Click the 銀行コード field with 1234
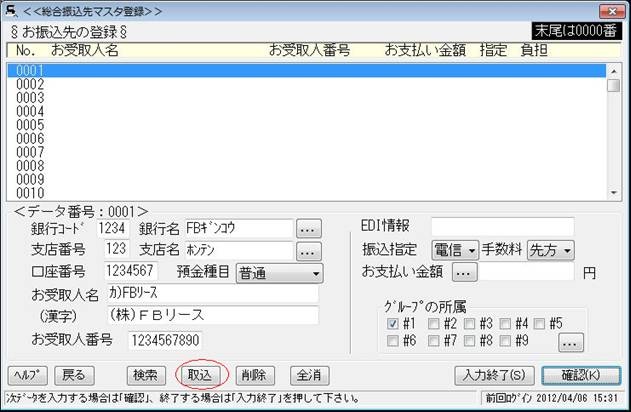 [x=112, y=229]
